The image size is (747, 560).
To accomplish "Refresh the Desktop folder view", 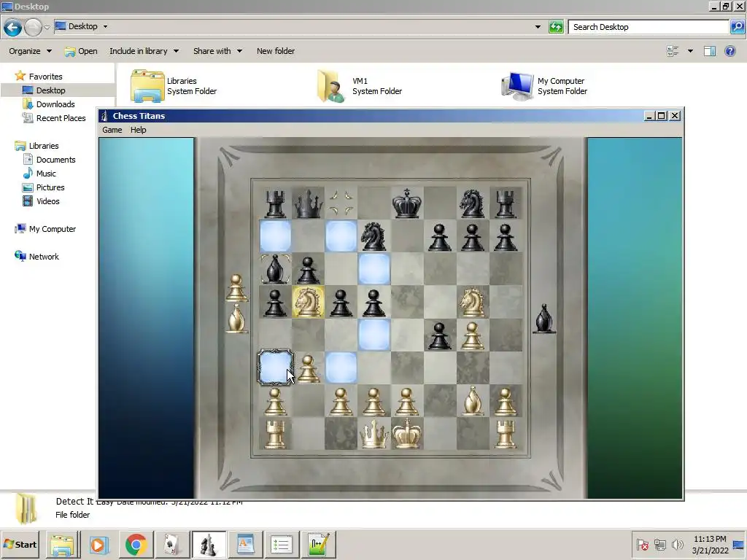I will 556,27.
